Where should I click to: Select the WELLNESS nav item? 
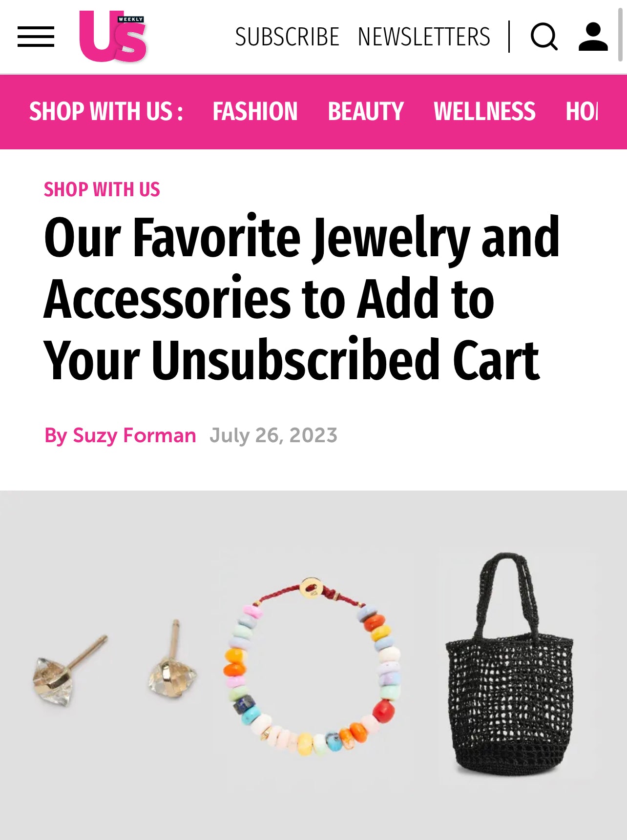point(484,111)
